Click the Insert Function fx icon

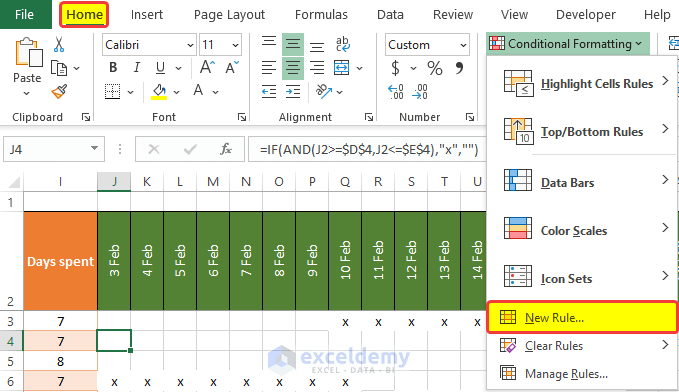(x=226, y=149)
